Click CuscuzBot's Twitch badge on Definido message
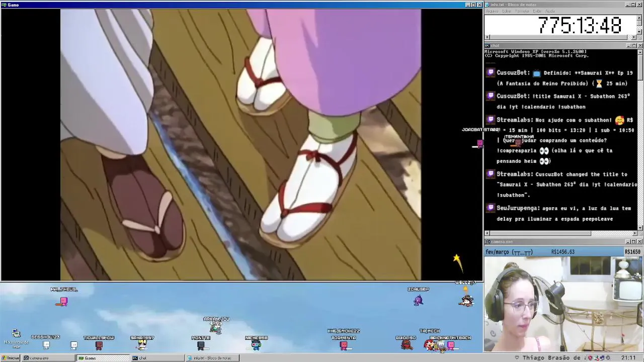This screenshot has width=644, height=362. (x=491, y=73)
